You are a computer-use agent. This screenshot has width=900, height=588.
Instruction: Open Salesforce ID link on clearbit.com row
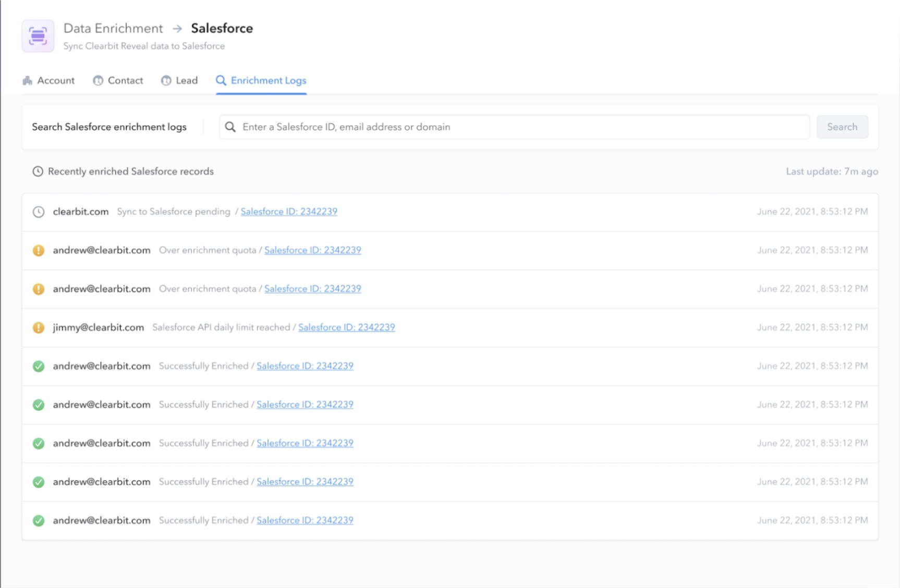[289, 212]
